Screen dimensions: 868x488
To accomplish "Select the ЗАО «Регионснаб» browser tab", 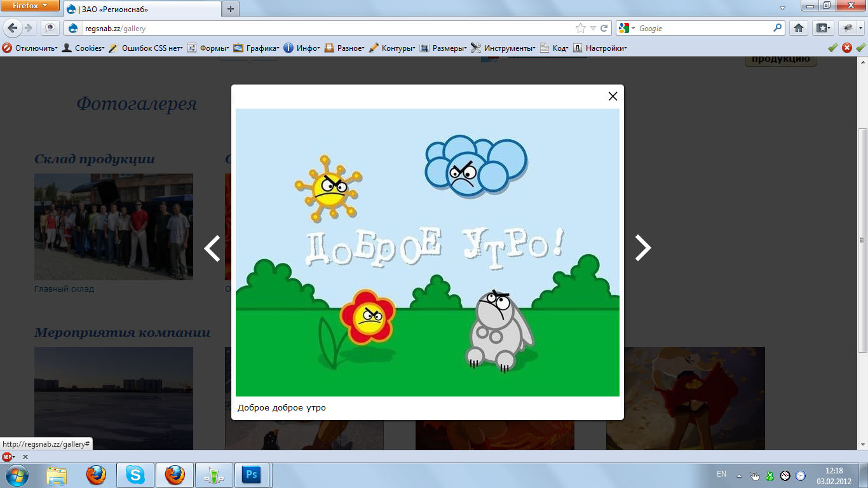I will click(x=141, y=9).
